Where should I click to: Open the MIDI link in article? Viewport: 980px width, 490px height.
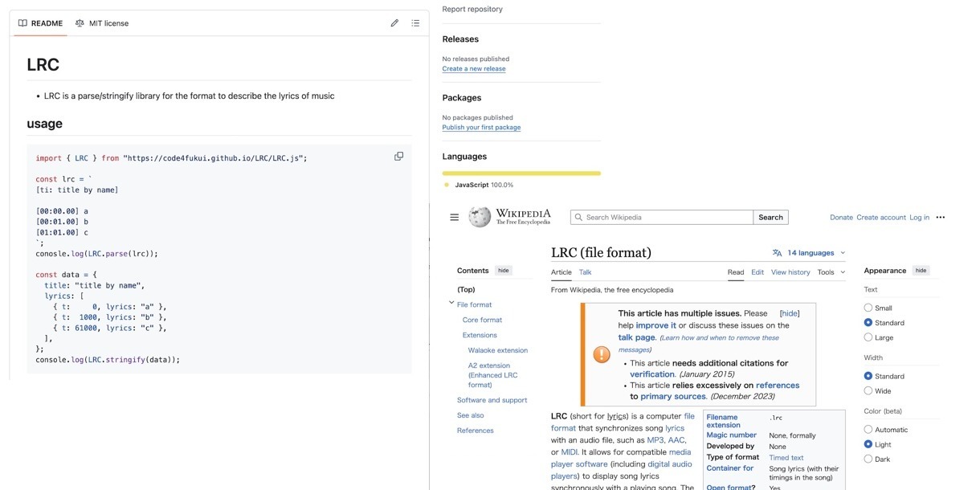(x=570, y=452)
